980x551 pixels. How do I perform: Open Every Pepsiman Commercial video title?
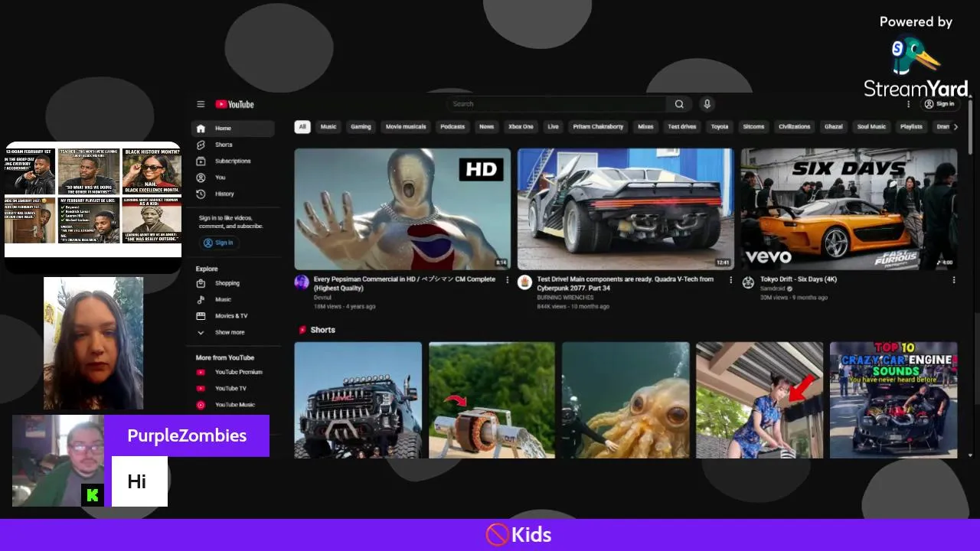click(x=404, y=284)
